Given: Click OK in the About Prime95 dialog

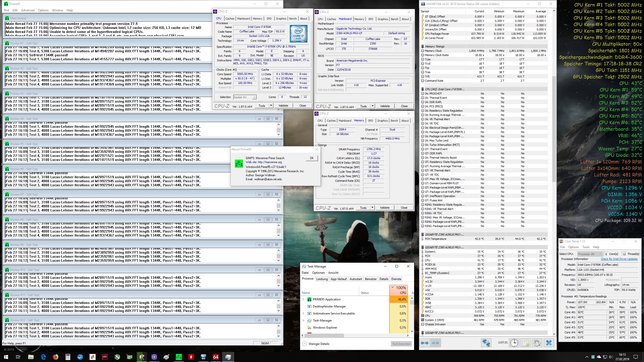Looking at the screenshot, I should [x=312, y=158].
